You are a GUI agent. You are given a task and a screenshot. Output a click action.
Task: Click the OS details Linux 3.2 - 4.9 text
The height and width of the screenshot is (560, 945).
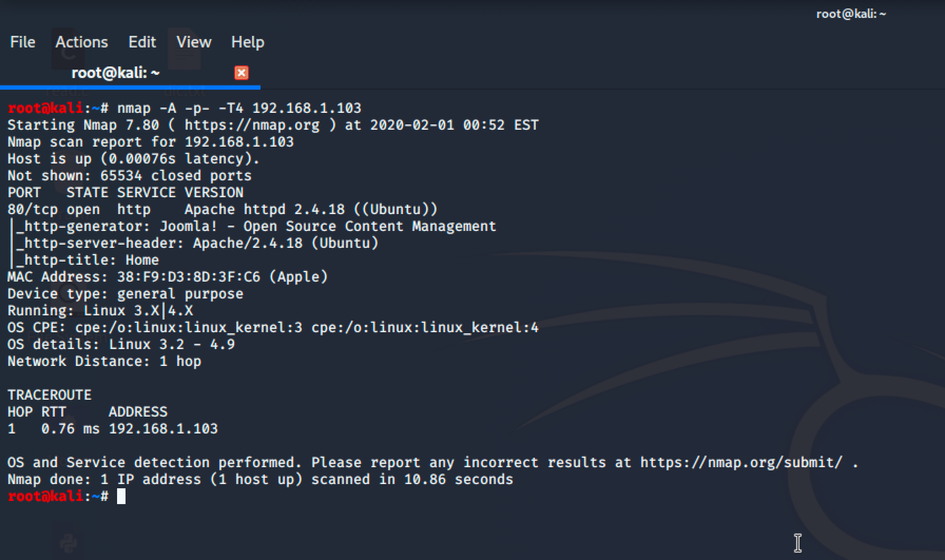171,344
